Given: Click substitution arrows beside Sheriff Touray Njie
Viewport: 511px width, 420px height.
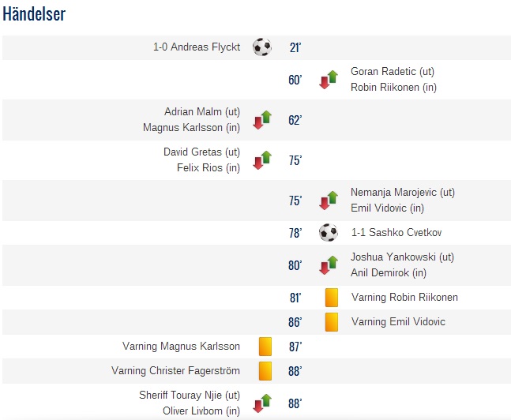Looking at the screenshot, I should click(262, 403).
